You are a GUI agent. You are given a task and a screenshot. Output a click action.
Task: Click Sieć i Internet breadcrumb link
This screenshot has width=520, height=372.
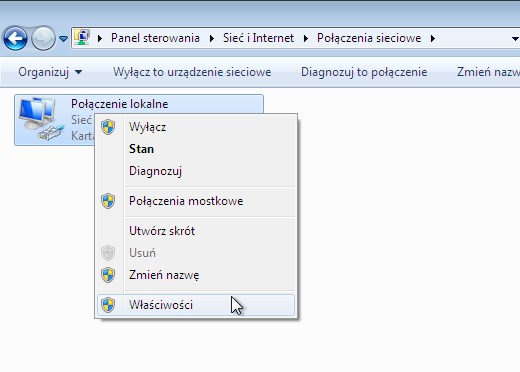click(x=258, y=38)
